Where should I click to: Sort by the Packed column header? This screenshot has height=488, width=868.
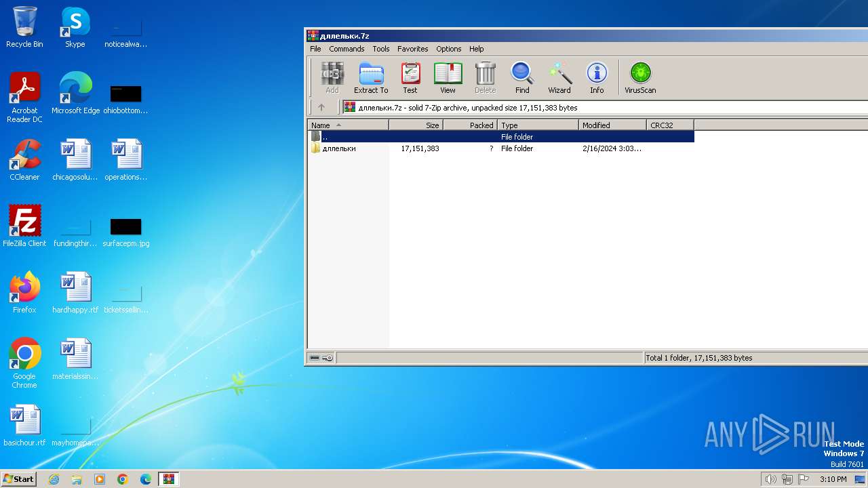tap(471, 125)
